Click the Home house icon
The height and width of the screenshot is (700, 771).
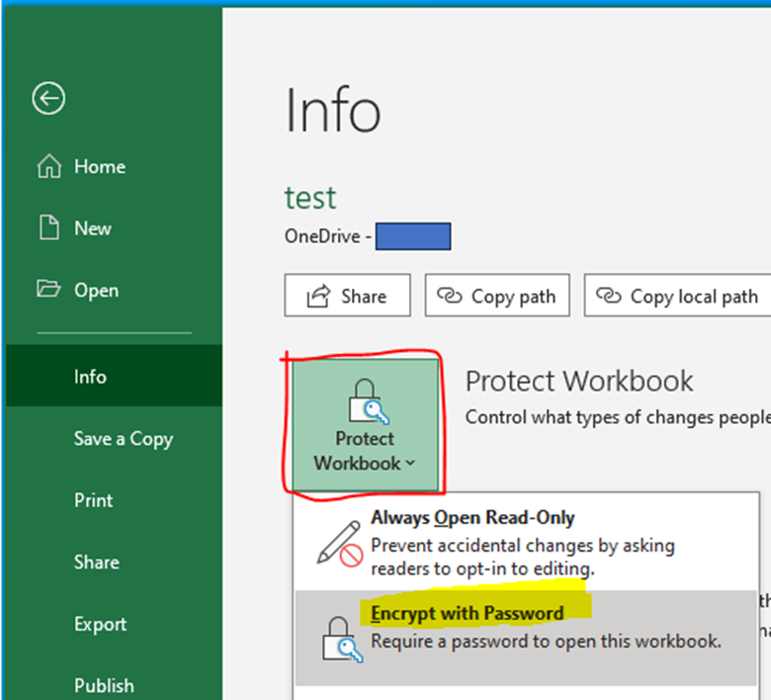49,166
